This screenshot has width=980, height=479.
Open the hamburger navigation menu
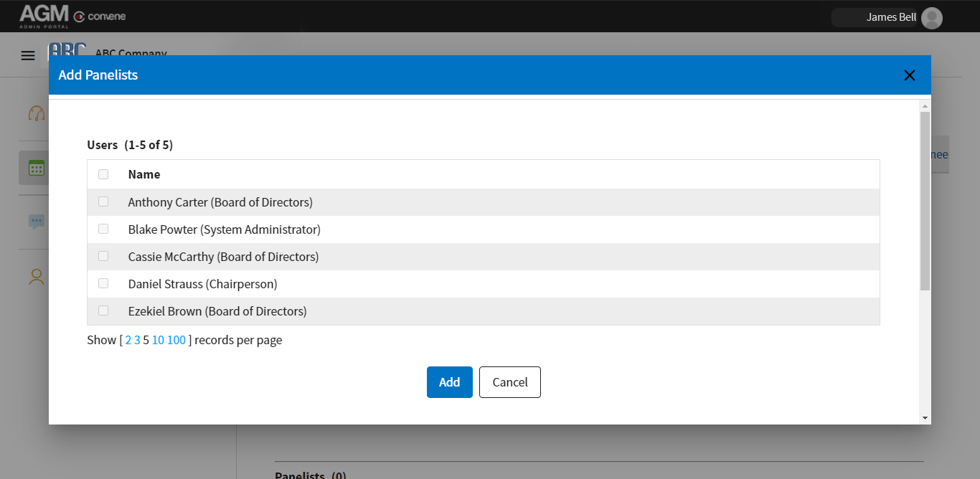pos(27,55)
